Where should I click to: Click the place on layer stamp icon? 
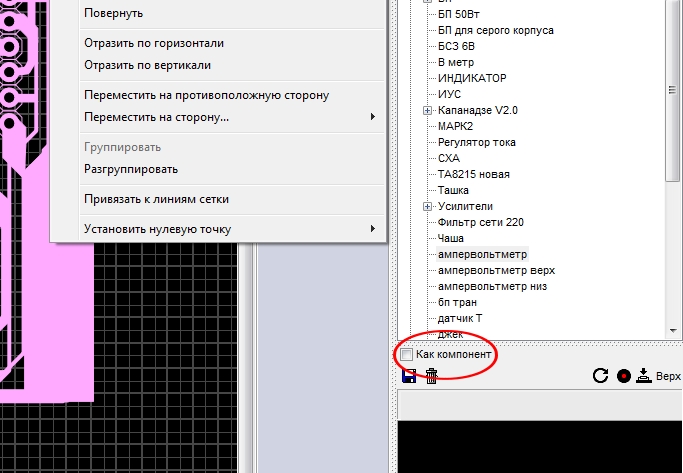click(x=644, y=376)
